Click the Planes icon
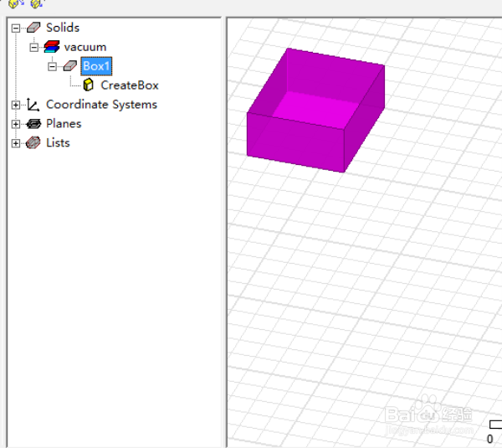 coord(33,124)
